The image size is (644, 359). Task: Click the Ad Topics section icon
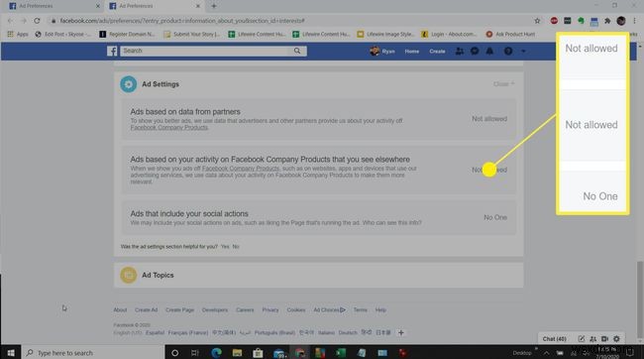point(129,275)
